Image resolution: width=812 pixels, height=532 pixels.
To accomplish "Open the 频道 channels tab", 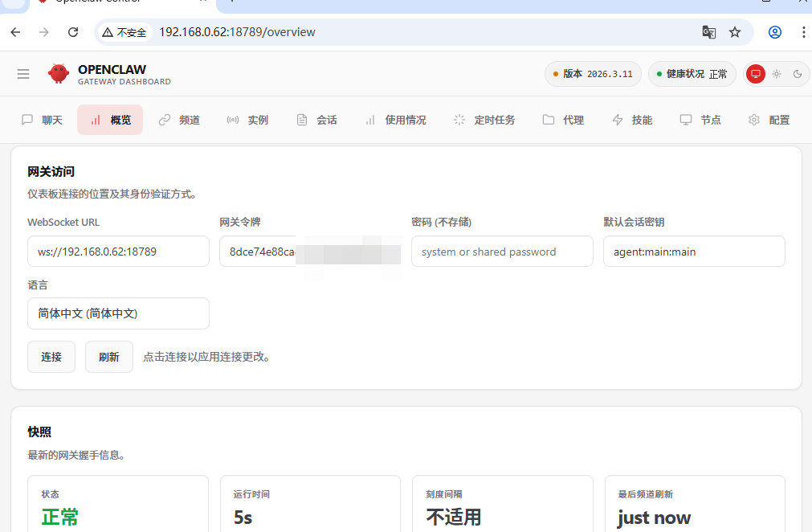I will [x=179, y=121].
